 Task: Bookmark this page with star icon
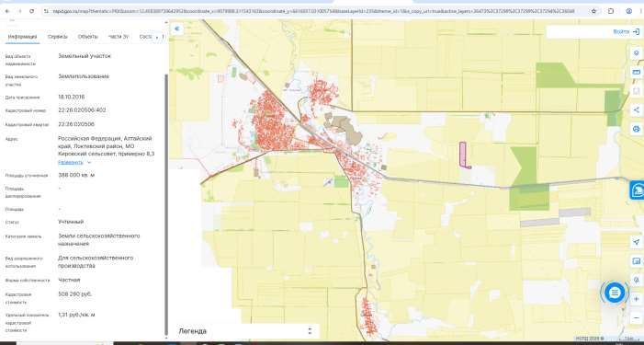[x=593, y=11]
